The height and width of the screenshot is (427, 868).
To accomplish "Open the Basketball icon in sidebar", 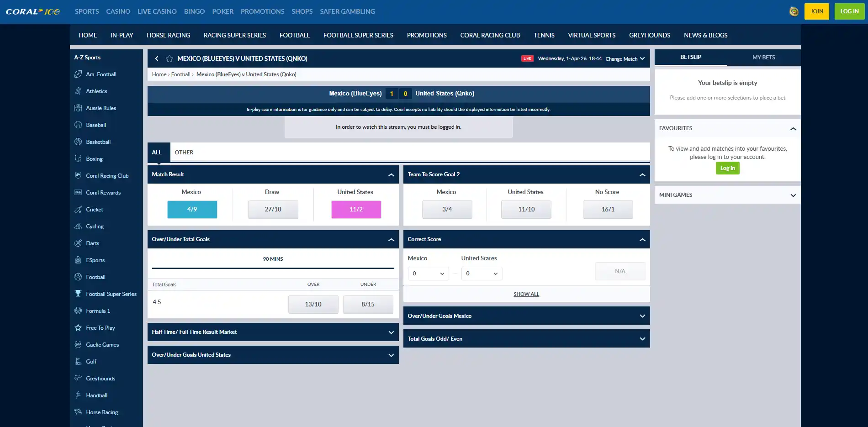I will pos(78,142).
